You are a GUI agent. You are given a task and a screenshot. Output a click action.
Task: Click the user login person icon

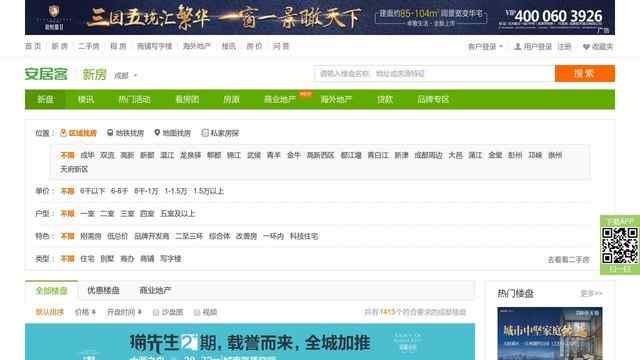pyautogui.click(x=518, y=47)
